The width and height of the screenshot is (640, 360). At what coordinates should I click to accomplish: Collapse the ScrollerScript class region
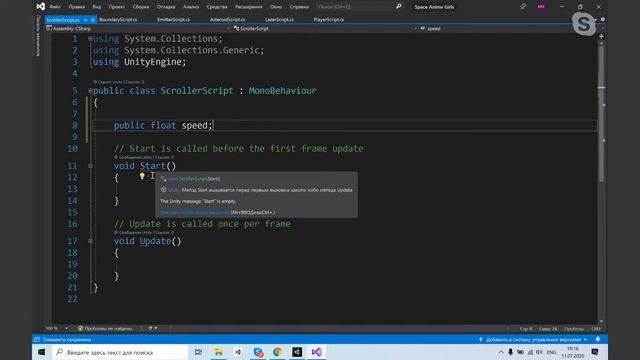point(90,91)
